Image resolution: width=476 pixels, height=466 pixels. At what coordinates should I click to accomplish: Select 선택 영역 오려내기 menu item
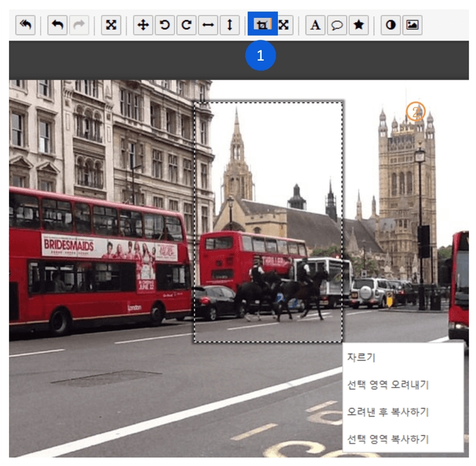coord(388,385)
